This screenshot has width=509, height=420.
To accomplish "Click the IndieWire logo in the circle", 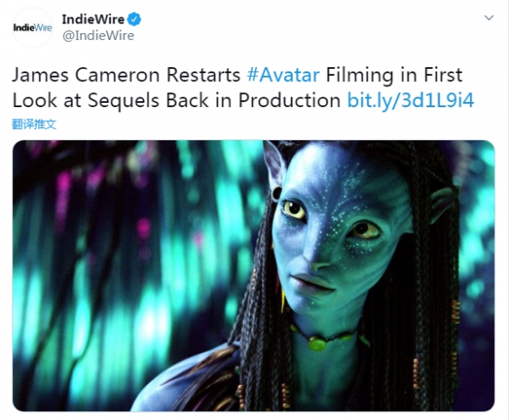I will coord(32,28).
